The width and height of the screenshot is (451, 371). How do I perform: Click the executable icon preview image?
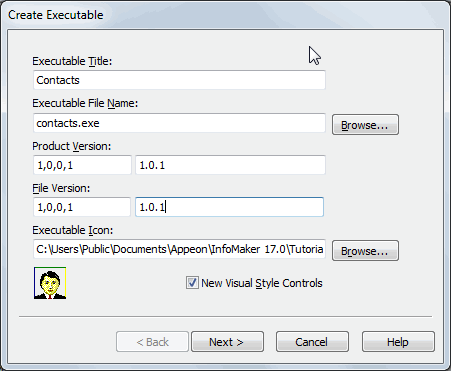(x=50, y=283)
